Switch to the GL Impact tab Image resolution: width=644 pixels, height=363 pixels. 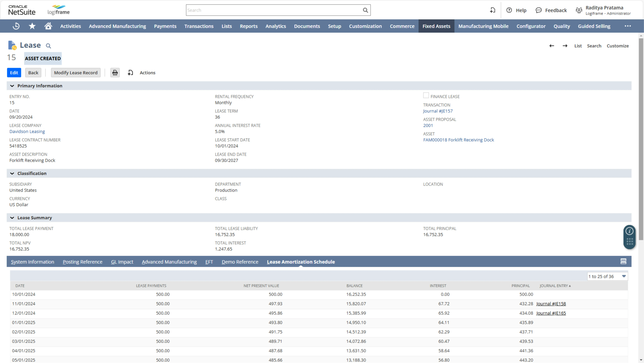point(122,262)
